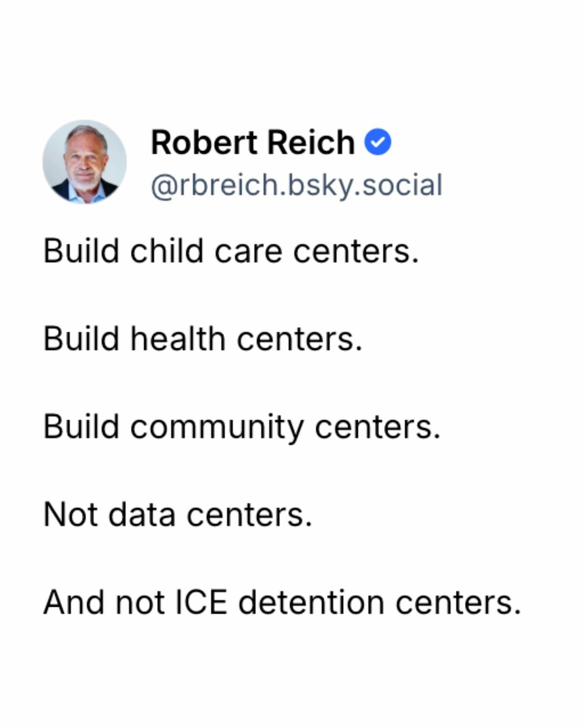The image size is (582, 728).
Task: Click the word "And" starting the last line
Action: (x=74, y=603)
